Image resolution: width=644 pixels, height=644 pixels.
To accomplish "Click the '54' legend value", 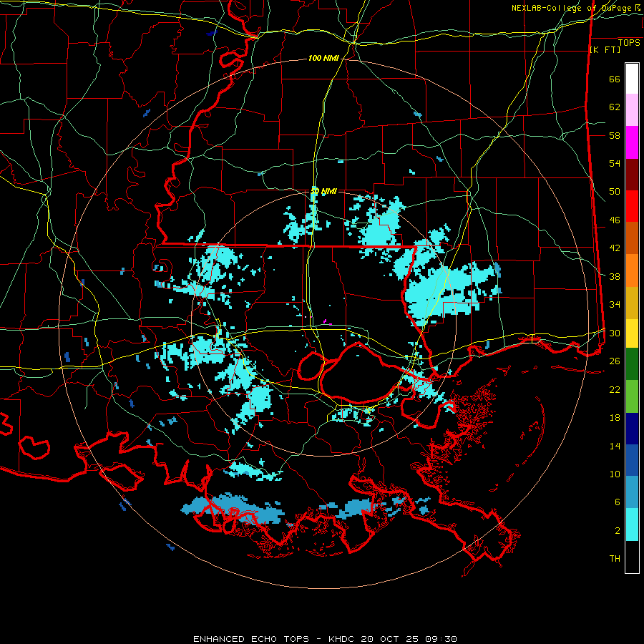I will click(615, 163).
